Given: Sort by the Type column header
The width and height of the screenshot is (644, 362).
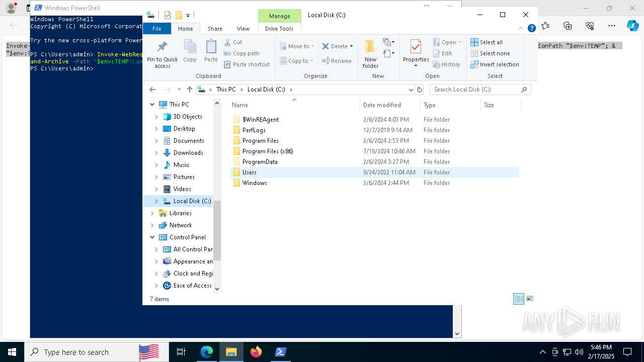Looking at the screenshot, I should 451,105.
